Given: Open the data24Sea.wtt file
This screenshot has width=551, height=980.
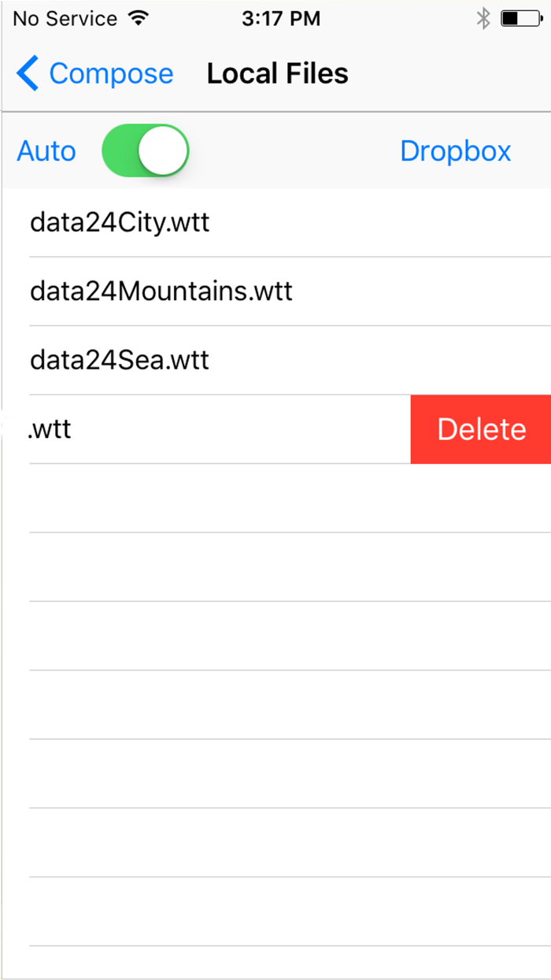Looking at the screenshot, I should 119,360.
